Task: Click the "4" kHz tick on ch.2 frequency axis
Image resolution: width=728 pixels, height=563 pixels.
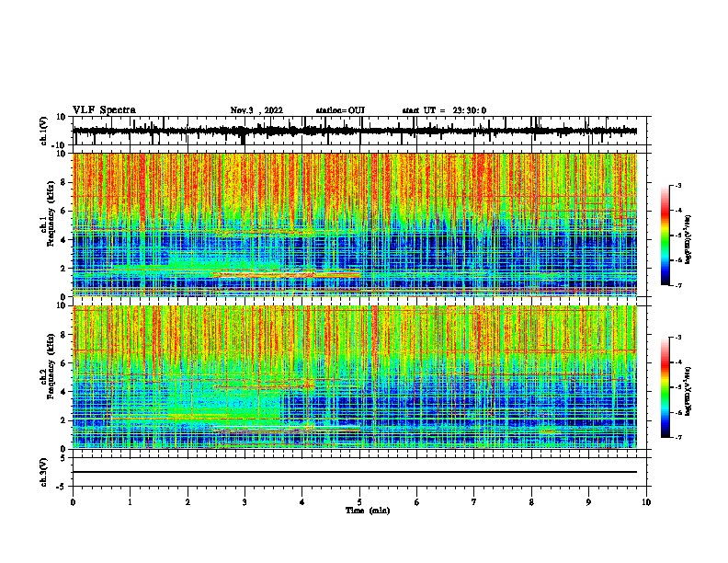Action: (63, 392)
